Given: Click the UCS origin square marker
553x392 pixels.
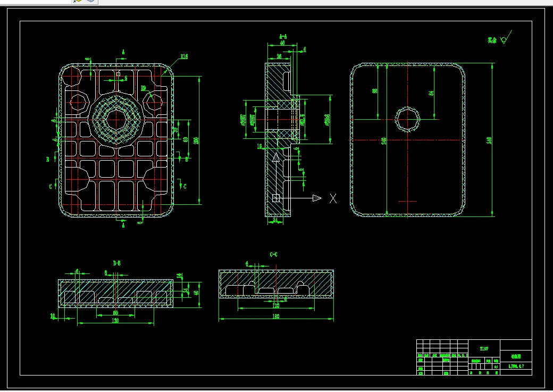Looking at the screenshot, I should [276, 198].
